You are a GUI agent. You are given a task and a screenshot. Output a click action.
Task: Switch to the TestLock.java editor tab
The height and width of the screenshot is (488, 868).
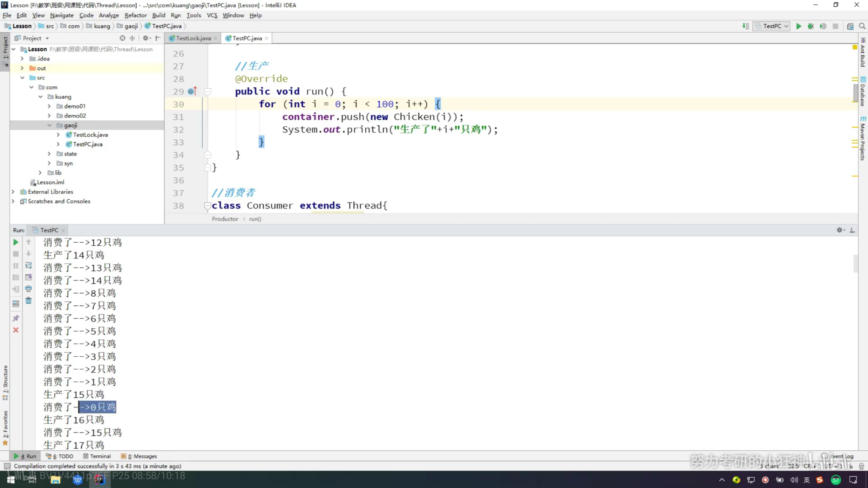[x=193, y=38]
